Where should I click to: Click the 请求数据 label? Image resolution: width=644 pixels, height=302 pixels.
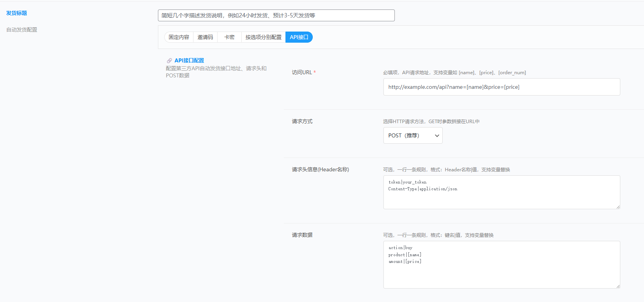pos(302,235)
